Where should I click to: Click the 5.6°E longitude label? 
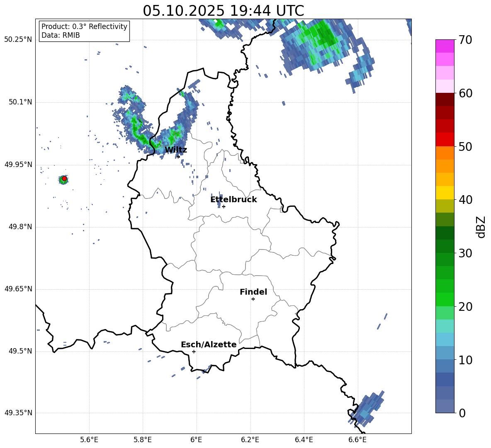point(89,440)
